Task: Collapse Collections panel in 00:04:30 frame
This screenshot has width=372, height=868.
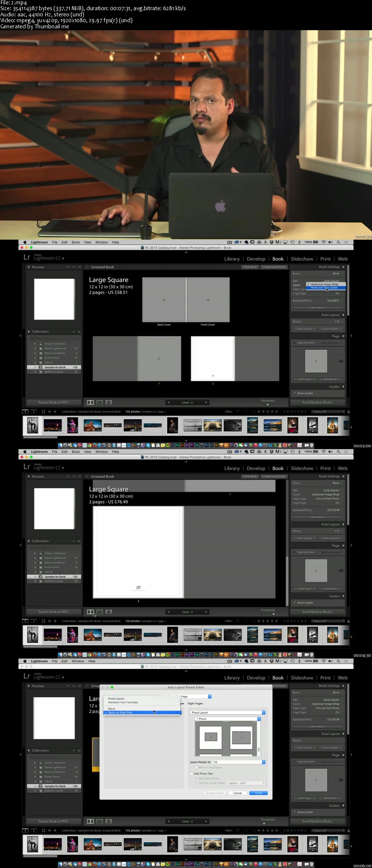Action: [x=29, y=541]
